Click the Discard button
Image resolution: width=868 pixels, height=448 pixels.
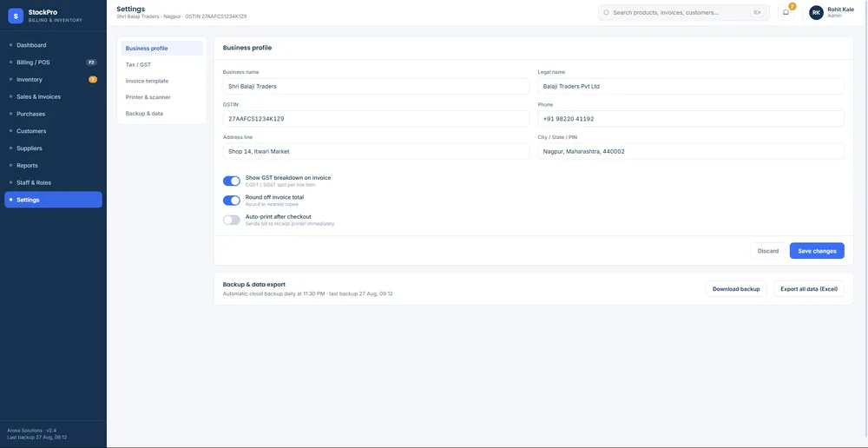[x=768, y=251]
